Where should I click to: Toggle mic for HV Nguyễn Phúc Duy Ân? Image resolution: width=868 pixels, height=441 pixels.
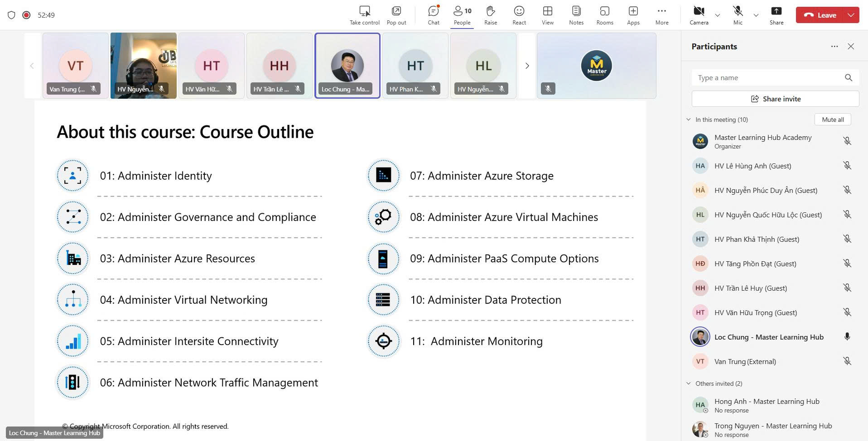(x=847, y=190)
